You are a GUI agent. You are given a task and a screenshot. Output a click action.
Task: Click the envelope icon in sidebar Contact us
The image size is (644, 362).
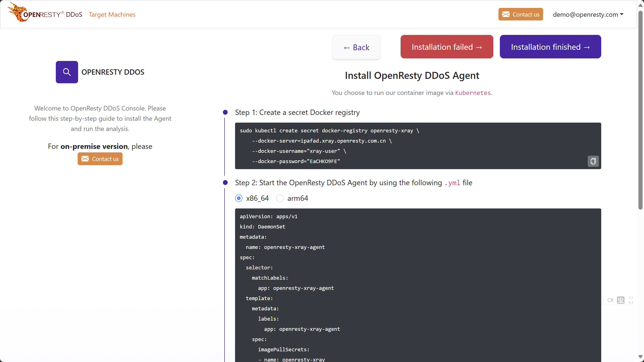click(85, 159)
